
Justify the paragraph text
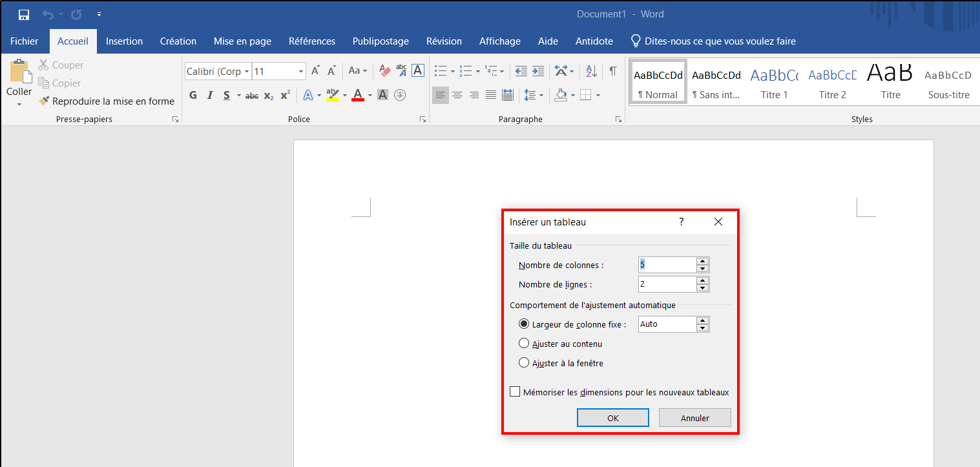[491, 96]
